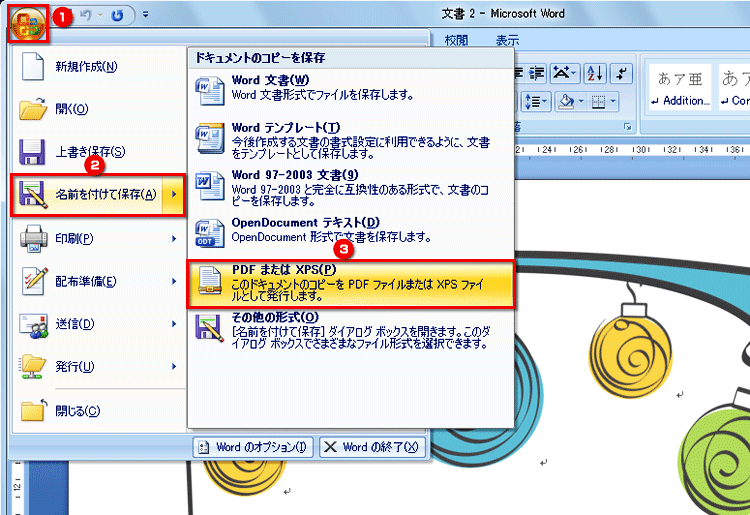The image size is (750, 515).
Task: Click the 閉じる folder icon
Action: coord(34,411)
